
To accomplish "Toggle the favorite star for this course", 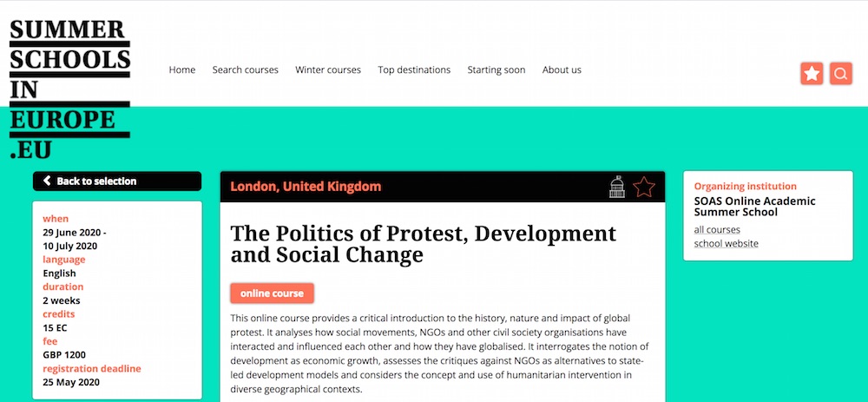I will point(644,187).
